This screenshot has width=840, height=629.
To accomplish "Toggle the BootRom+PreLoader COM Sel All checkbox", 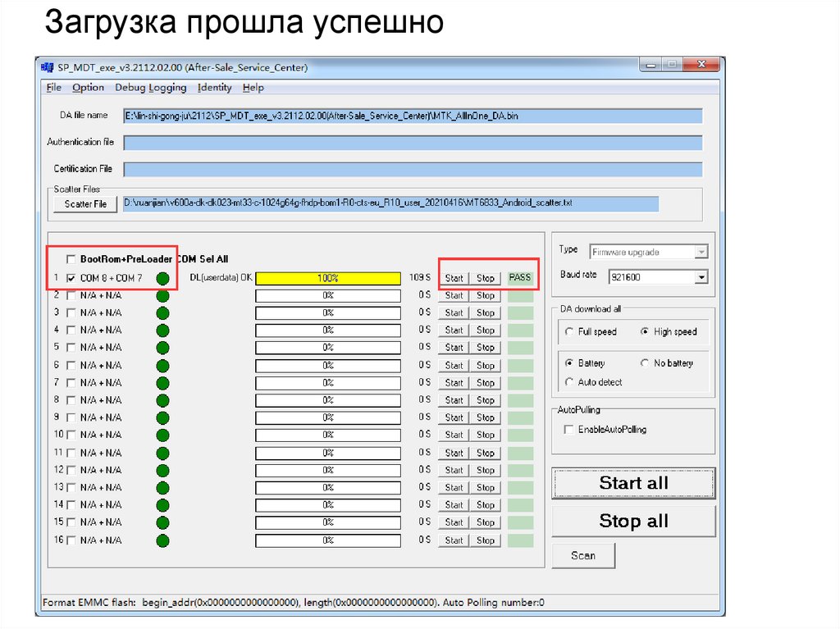I will 71,259.
